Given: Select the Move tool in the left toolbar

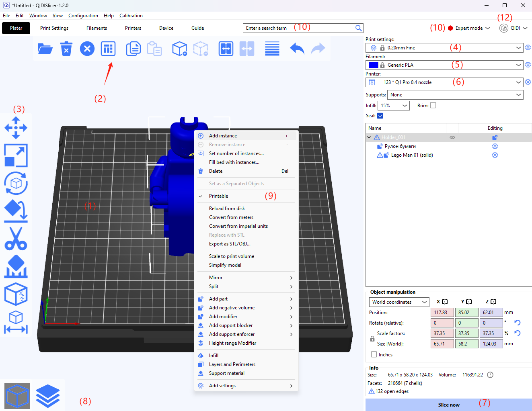Looking at the screenshot, I should coord(16,128).
